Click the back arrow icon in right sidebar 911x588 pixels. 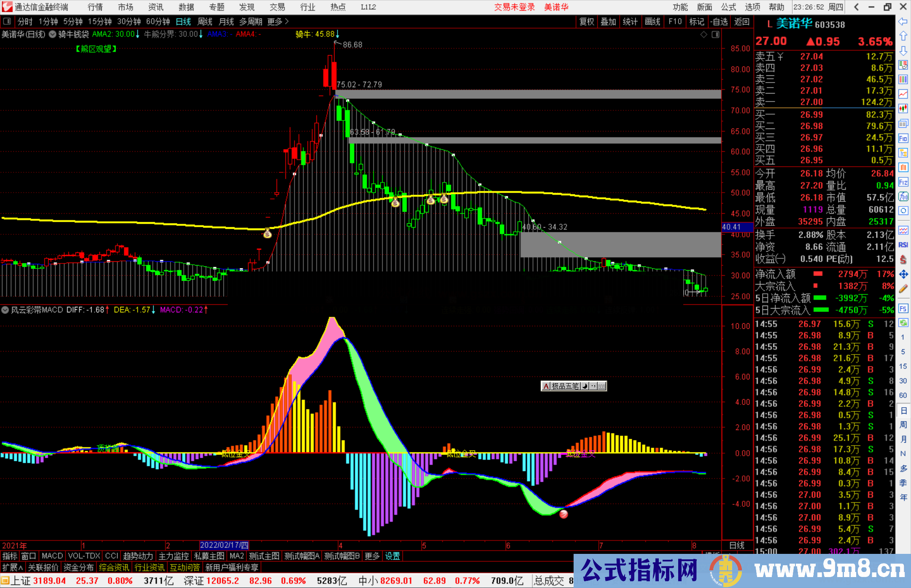(x=903, y=21)
